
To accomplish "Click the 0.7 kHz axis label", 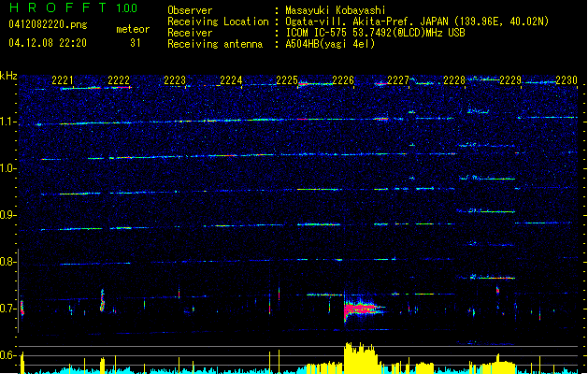I will pyautogui.click(x=7, y=309).
